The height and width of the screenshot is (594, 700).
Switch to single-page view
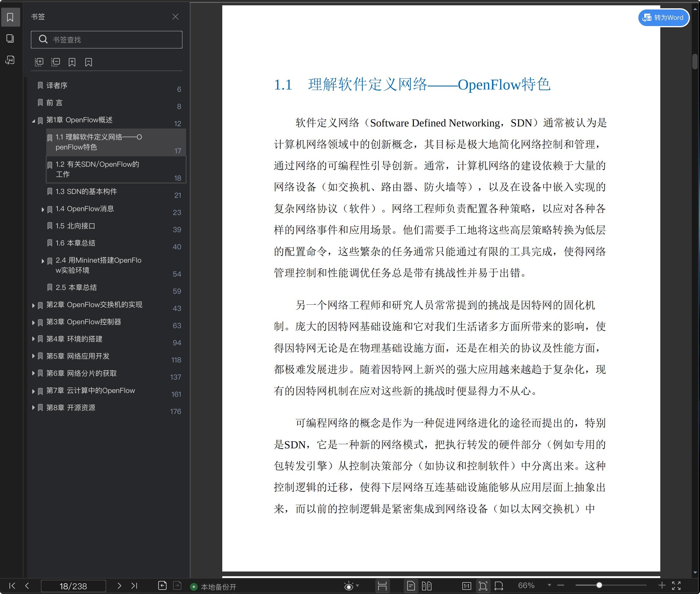point(411,586)
